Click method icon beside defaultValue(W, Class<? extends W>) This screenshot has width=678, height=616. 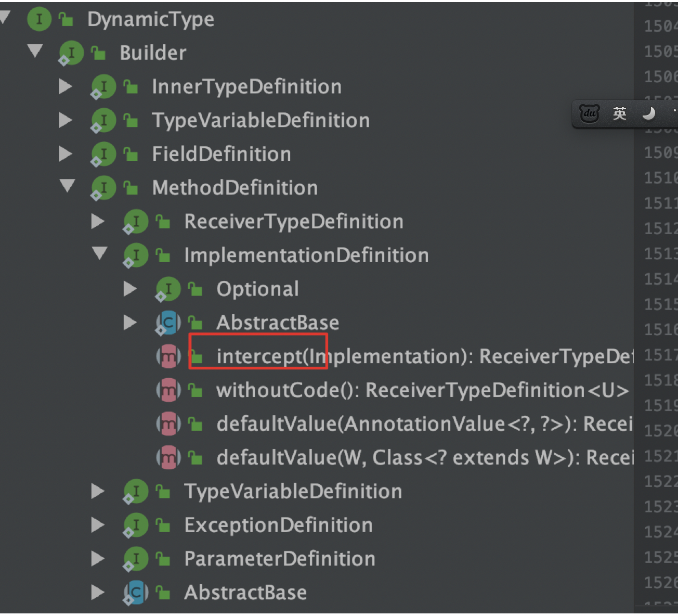point(168,458)
